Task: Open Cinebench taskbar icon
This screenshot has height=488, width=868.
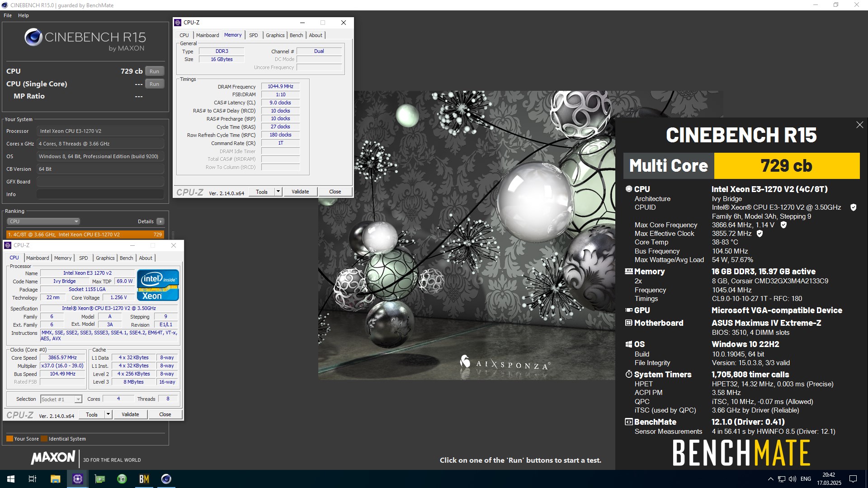Action: point(166,479)
